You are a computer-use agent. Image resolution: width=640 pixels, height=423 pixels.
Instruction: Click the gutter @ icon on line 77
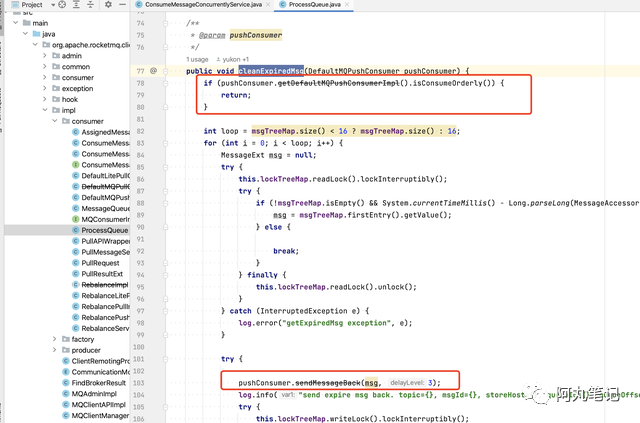pos(153,71)
